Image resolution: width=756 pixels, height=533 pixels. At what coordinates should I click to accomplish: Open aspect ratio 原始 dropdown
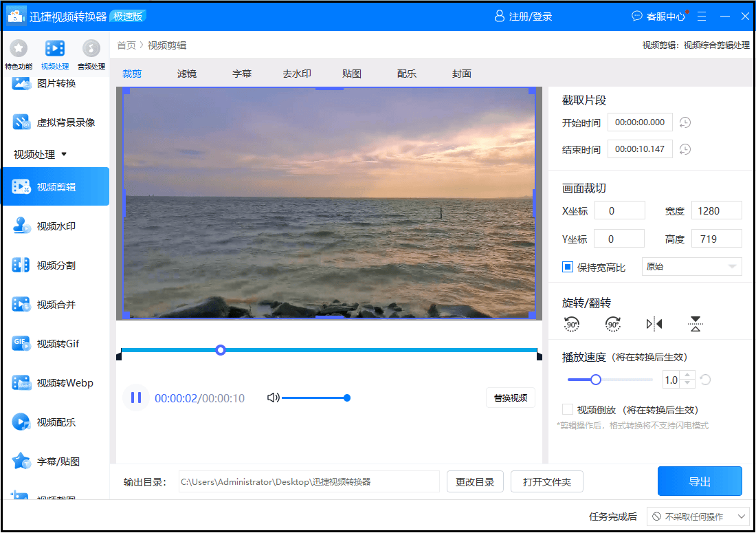[691, 267]
